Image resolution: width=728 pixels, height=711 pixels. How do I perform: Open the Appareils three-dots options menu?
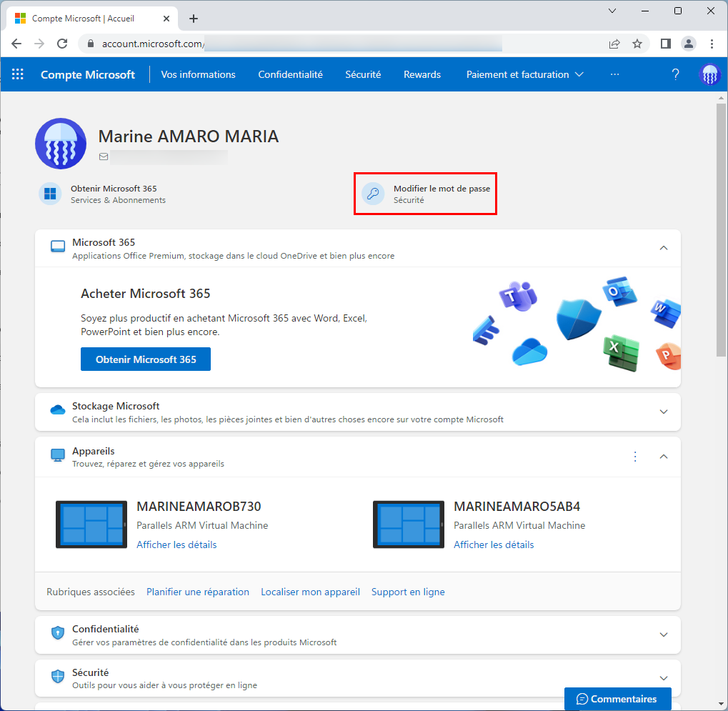[x=635, y=457]
